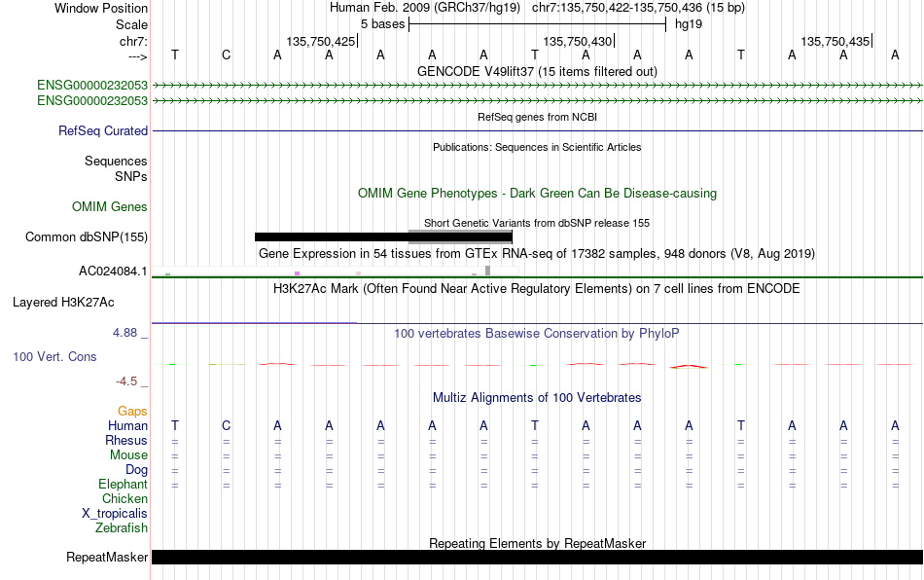Click the magenta GTEx expression bar

click(x=297, y=273)
